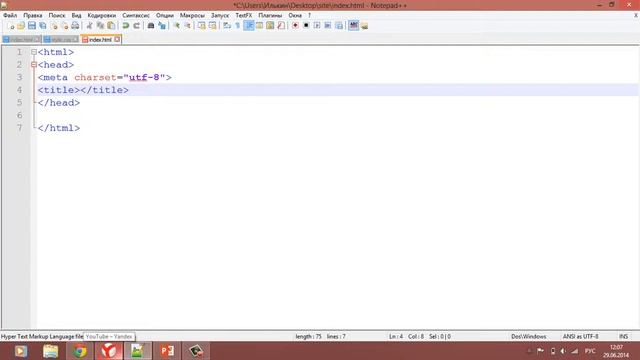Click the Playback macro icon
The height and width of the screenshot is (360, 640).
(x=317, y=26)
